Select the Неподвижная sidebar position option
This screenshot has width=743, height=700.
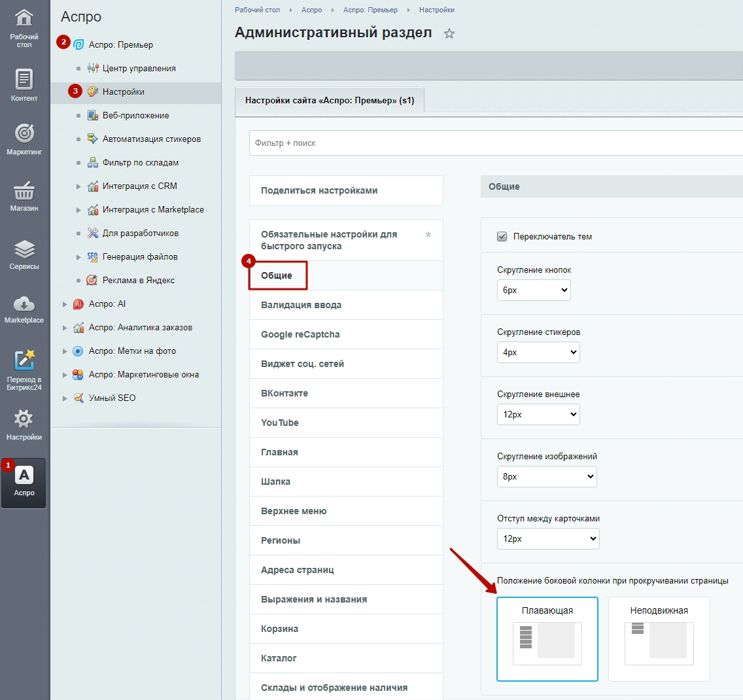tap(659, 639)
